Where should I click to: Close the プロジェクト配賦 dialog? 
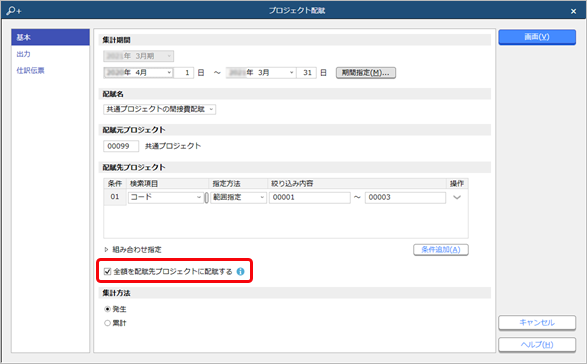pos(573,11)
